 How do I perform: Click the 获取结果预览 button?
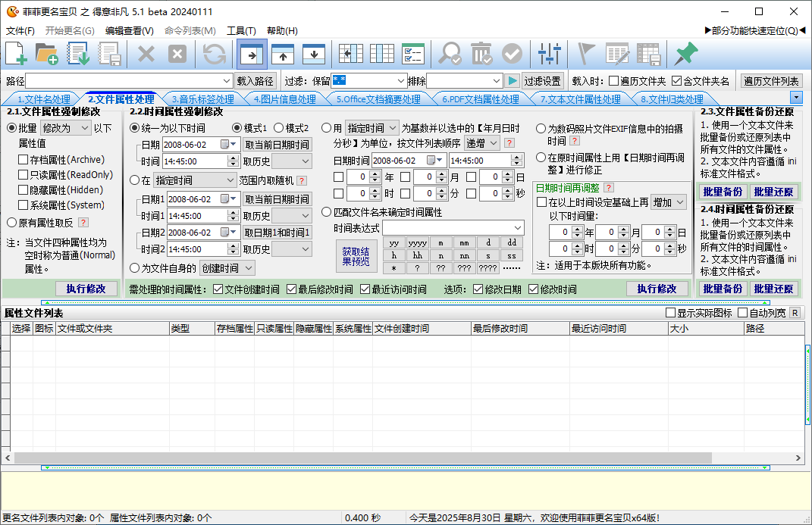tap(356, 256)
